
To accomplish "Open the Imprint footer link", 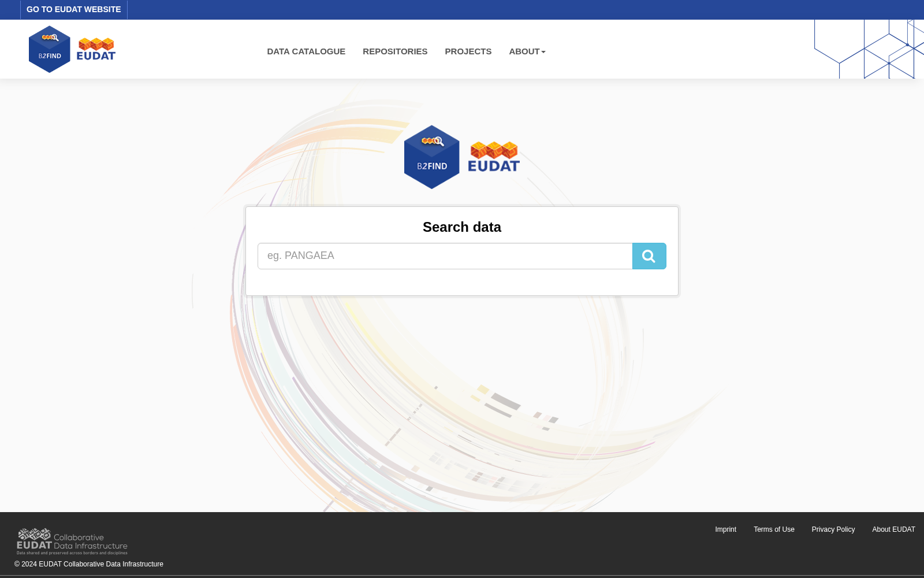I will point(725,529).
